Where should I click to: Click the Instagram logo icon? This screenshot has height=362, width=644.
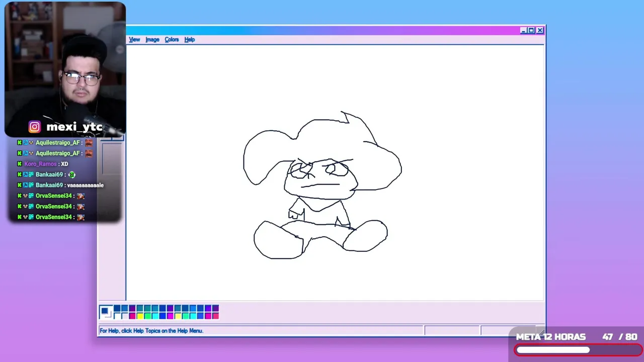(34, 127)
